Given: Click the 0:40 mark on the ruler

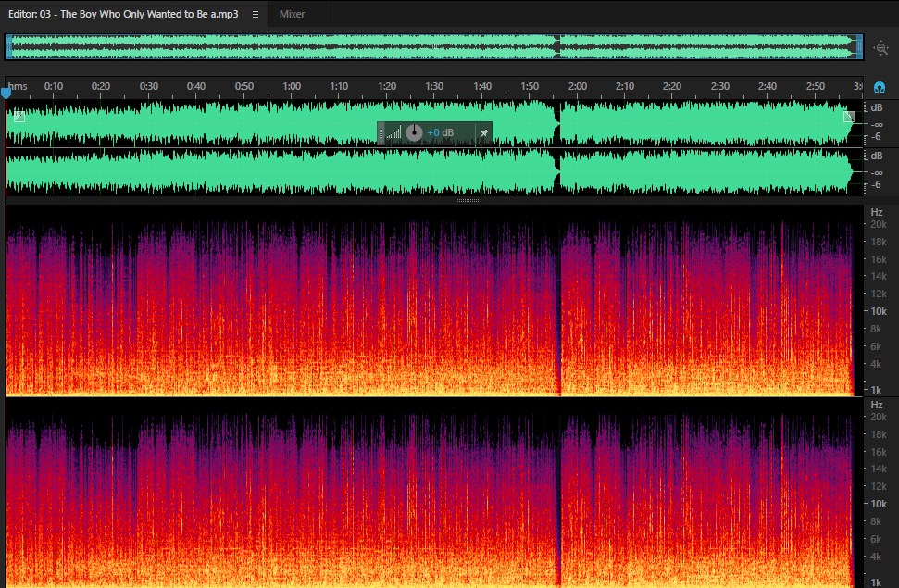Looking at the screenshot, I should point(196,86).
